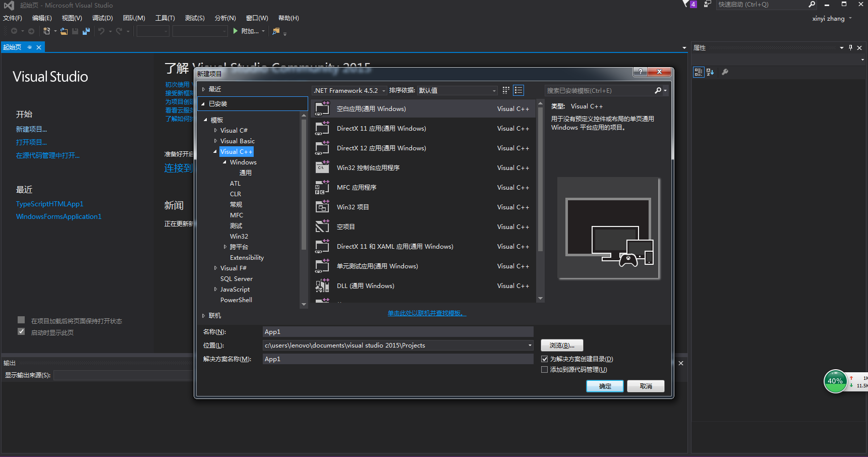The width and height of the screenshot is (868, 457).
Task: Select the SQL Server tree item
Action: point(237,279)
